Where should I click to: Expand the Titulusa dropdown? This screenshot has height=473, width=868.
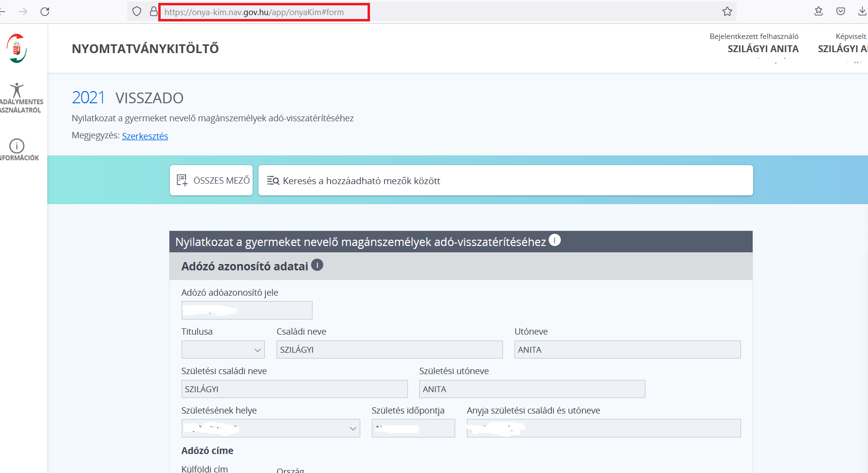[x=223, y=350]
